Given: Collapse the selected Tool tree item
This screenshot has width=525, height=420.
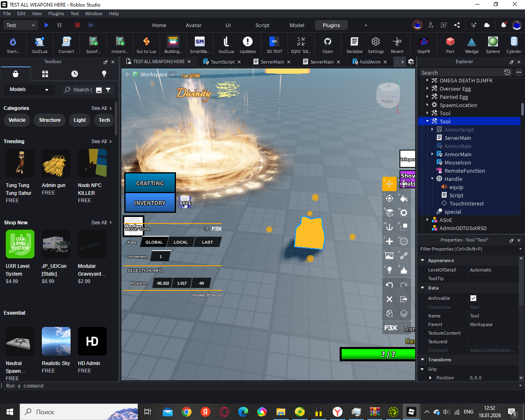Looking at the screenshot, I should tap(427, 121).
